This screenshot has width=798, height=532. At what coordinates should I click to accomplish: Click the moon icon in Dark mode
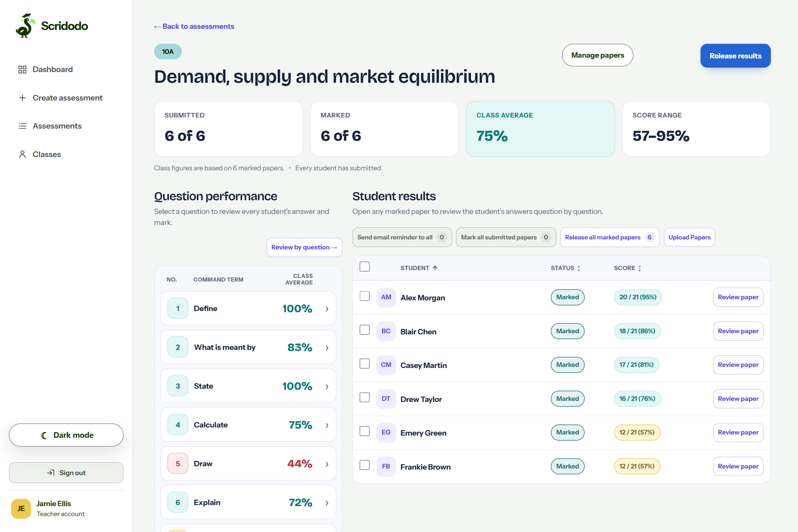pos(44,435)
